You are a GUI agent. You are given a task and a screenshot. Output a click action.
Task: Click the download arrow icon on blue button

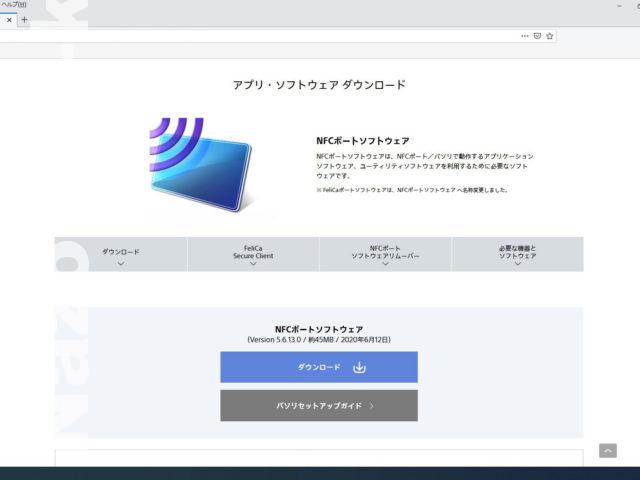(x=359, y=367)
